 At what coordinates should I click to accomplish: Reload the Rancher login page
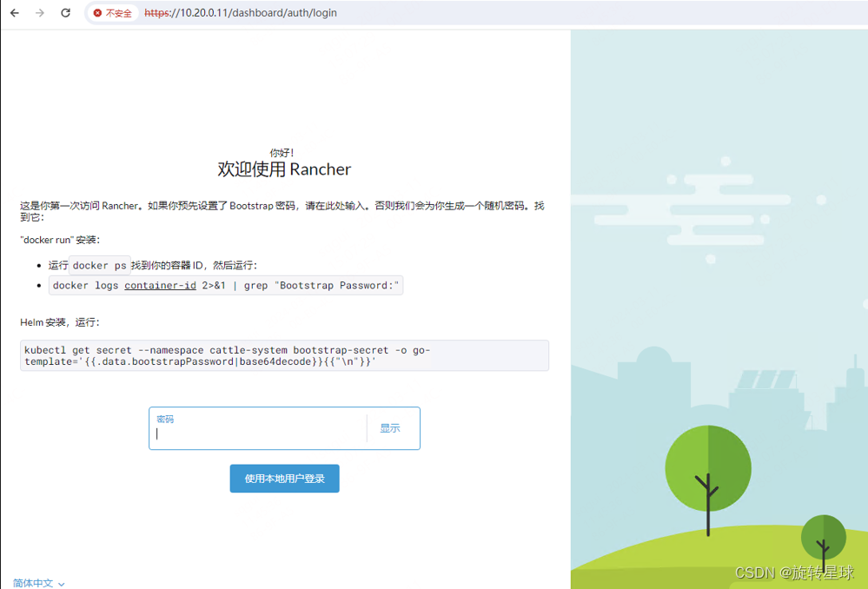tap(65, 13)
